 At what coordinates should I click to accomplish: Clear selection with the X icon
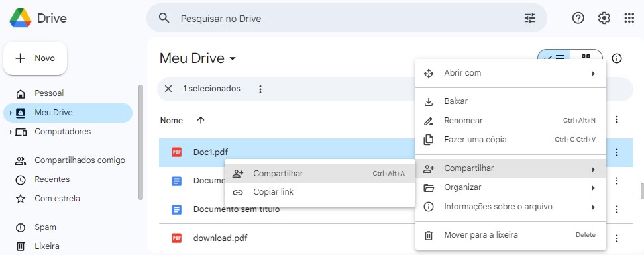coord(168,89)
